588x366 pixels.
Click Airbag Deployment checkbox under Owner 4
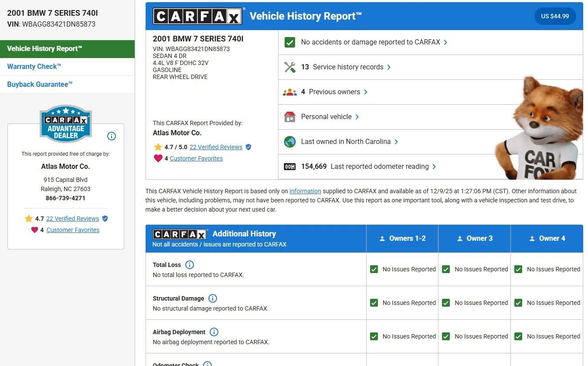(x=518, y=336)
